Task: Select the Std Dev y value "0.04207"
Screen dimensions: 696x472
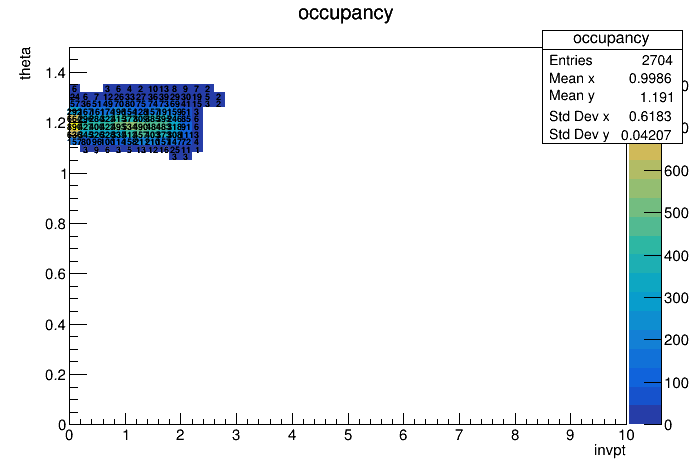Action: click(646, 135)
